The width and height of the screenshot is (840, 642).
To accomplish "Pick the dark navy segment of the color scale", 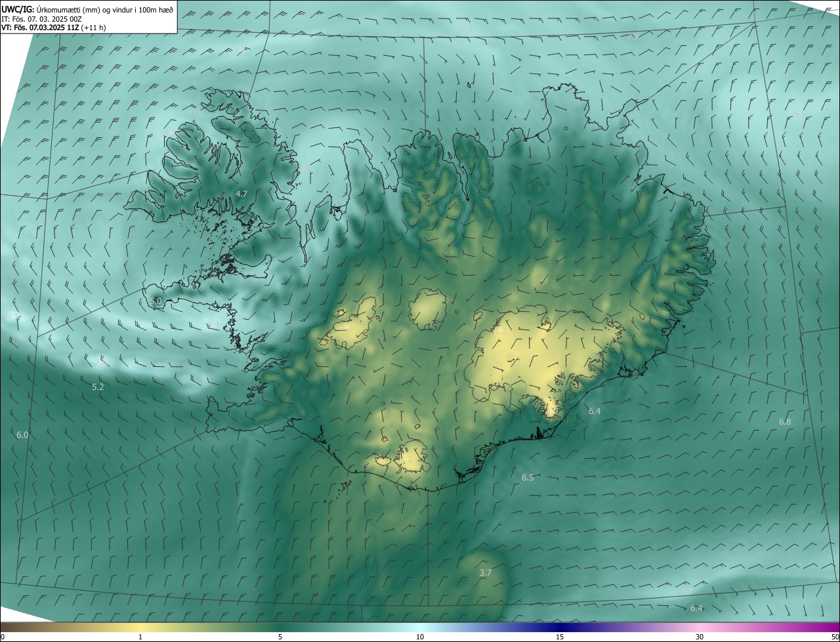I will (x=560, y=627).
